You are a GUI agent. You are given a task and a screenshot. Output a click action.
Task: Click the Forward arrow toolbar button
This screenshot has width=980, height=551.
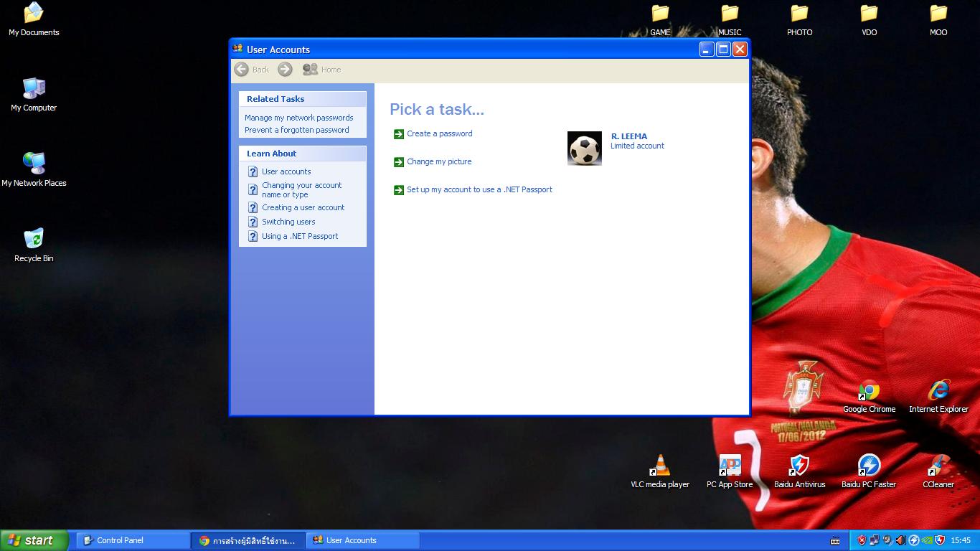tap(285, 70)
